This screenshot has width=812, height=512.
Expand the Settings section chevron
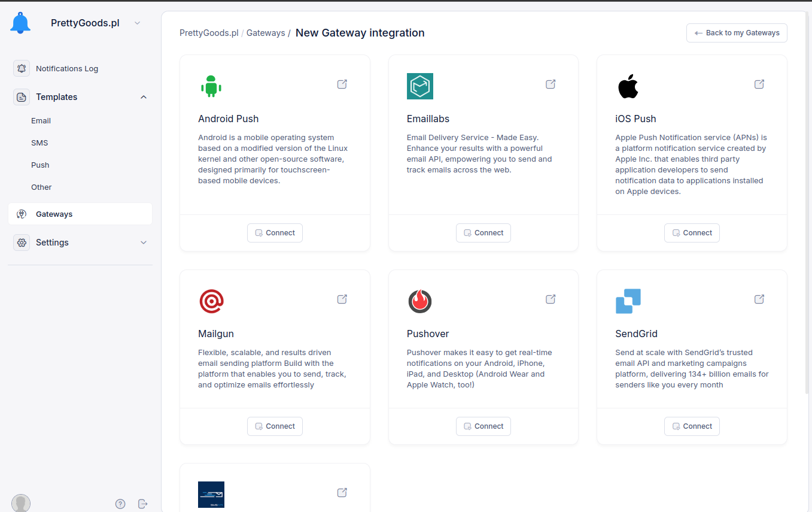click(144, 243)
